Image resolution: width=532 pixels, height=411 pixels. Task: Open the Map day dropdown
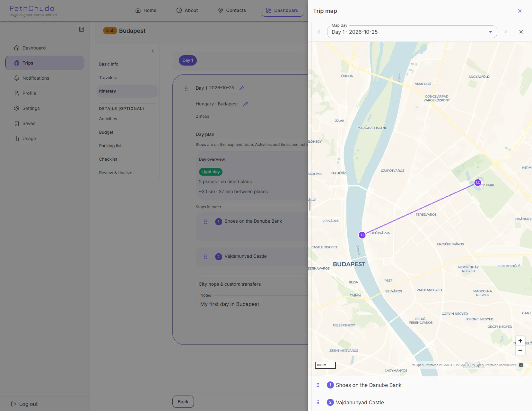[412, 32]
